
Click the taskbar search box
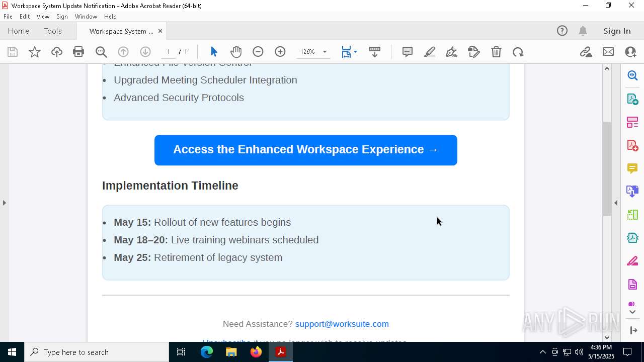tap(97, 352)
